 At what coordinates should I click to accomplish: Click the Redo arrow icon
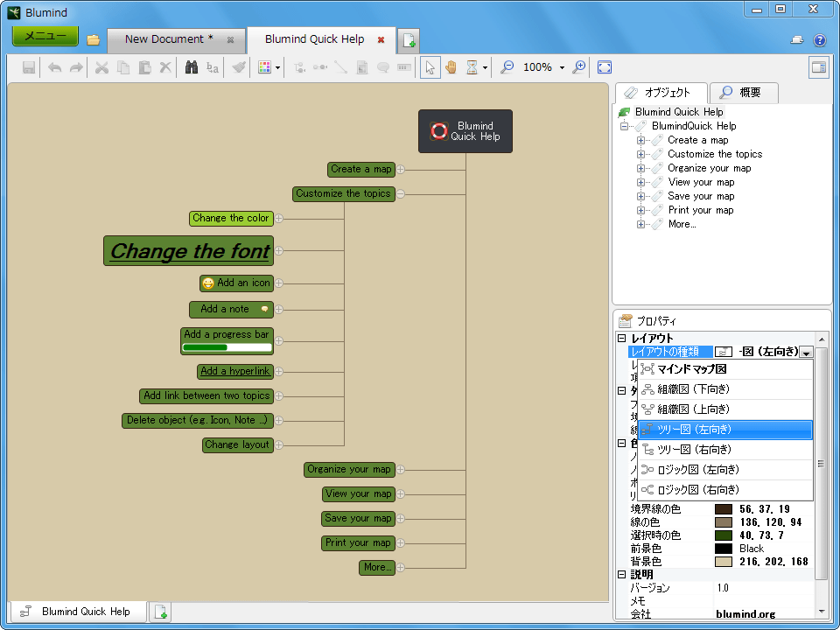[76, 67]
